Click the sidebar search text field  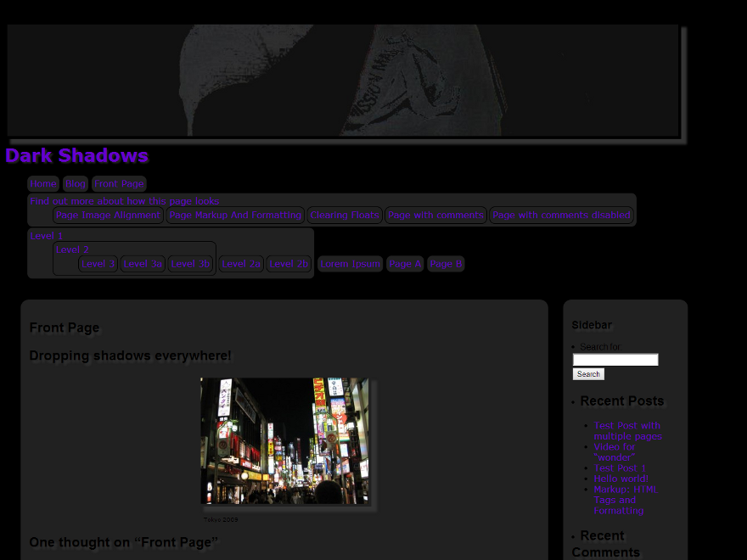tap(615, 360)
